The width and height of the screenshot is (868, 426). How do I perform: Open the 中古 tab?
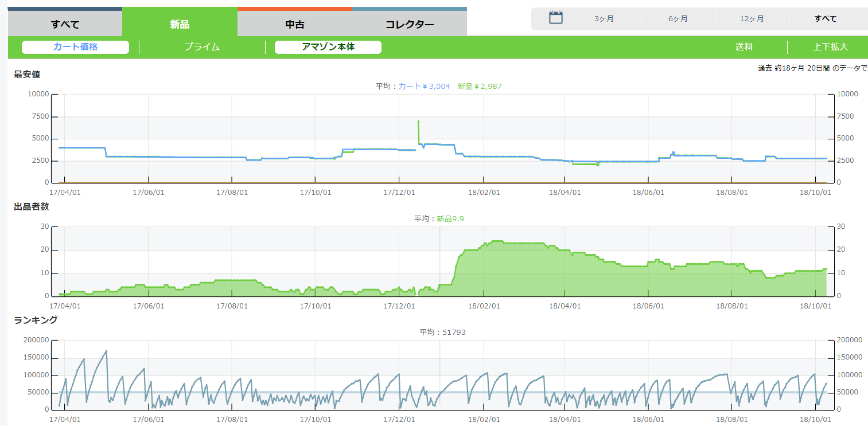[x=294, y=24]
